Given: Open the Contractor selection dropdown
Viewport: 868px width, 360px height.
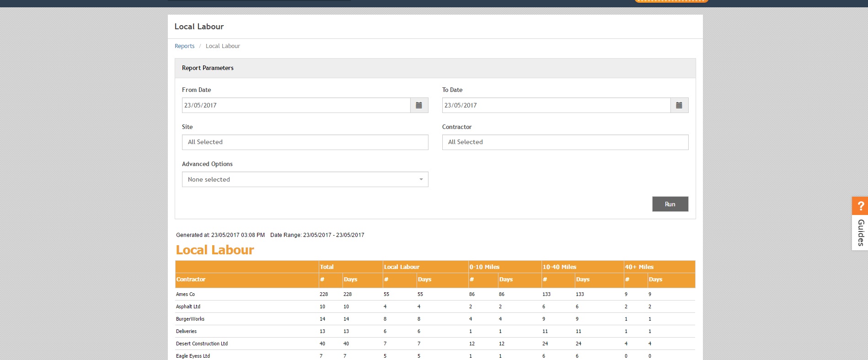Looking at the screenshot, I should 565,142.
